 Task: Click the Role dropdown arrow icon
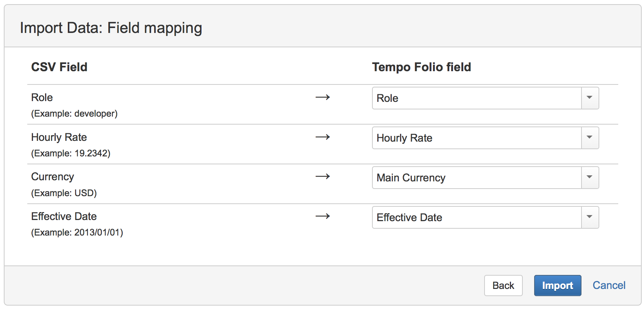pos(589,98)
